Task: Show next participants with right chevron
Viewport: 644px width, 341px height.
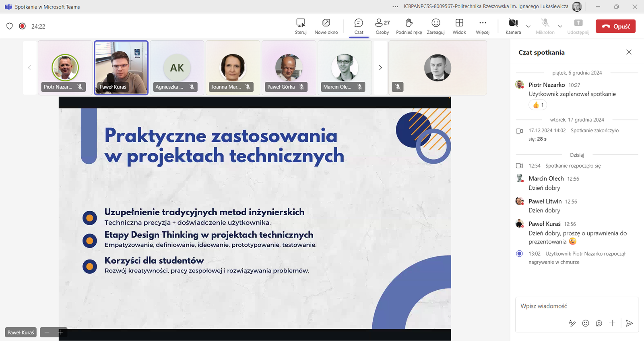Action: [x=380, y=68]
